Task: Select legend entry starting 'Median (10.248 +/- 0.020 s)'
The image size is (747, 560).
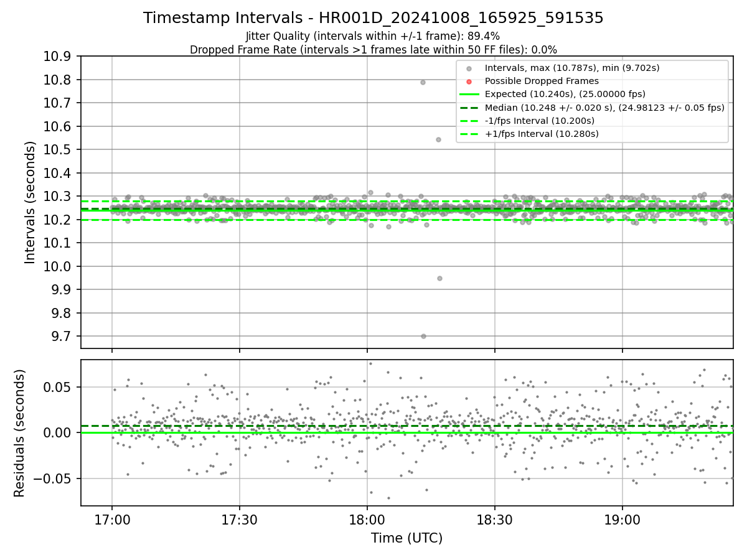Action: 604,108
